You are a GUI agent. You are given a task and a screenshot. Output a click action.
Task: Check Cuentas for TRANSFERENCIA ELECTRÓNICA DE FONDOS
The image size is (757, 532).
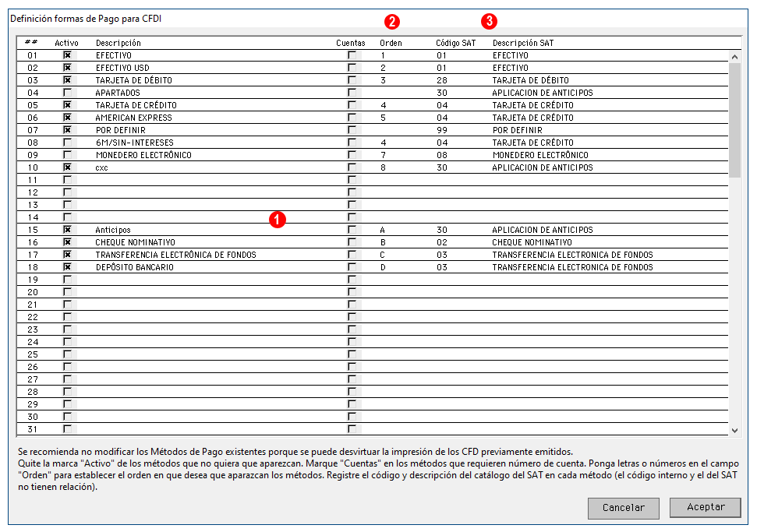[x=352, y=255]
